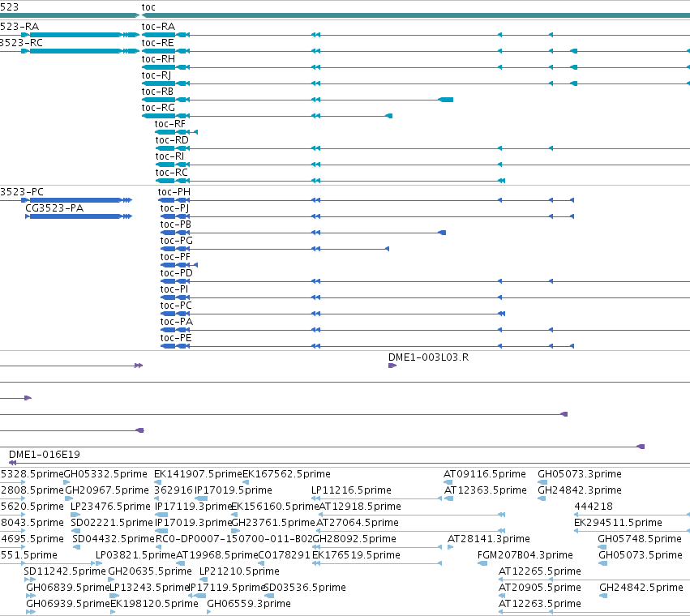690x616 pixels.
Task: Click the toc-RI transcript label
Action: point(169,156)
